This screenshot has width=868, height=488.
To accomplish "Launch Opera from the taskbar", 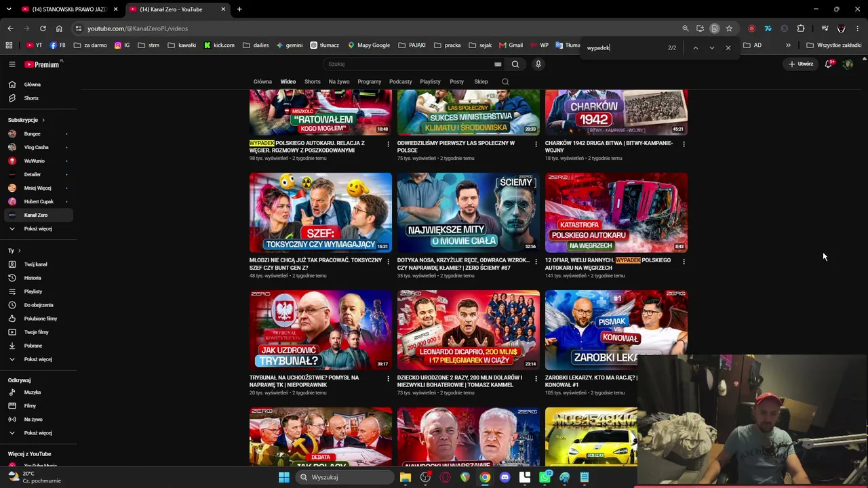I will (x=445, y=477).
